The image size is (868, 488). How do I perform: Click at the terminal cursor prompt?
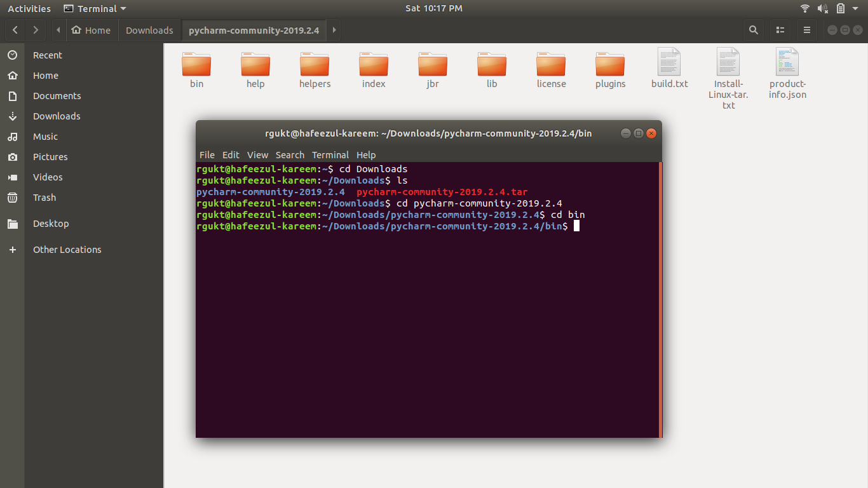tap(576, 226)
